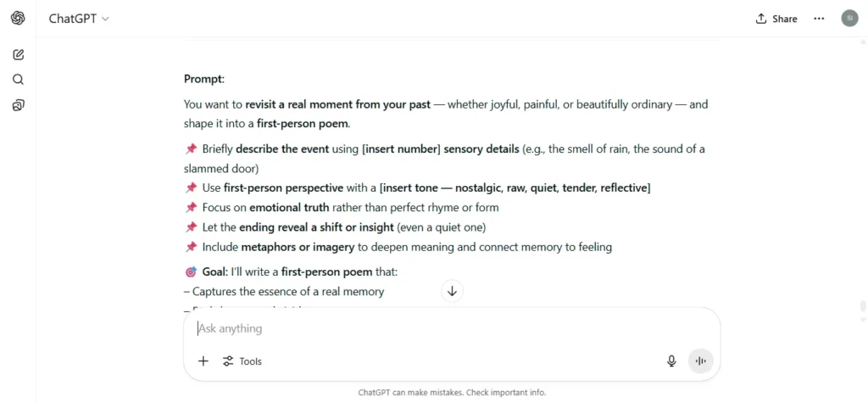Screen dimensions: 868x403
Task: Click the Share upload arrow icon
Action: [760, 19]
